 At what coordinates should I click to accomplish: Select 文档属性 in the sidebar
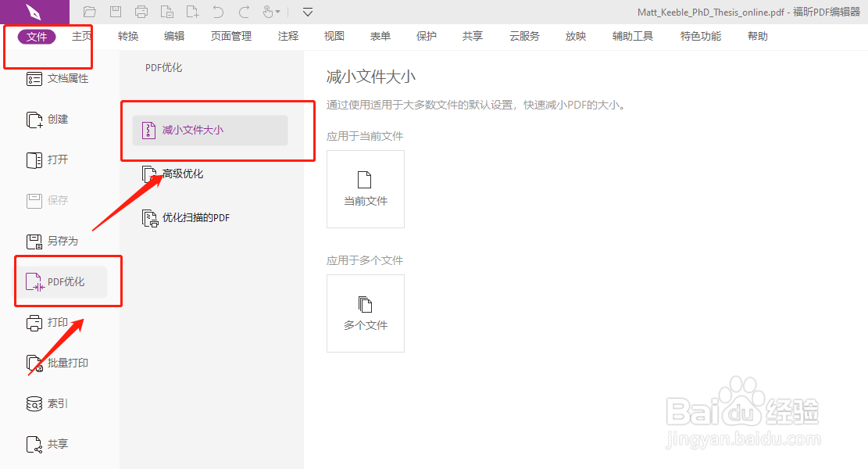click(67, 78)
